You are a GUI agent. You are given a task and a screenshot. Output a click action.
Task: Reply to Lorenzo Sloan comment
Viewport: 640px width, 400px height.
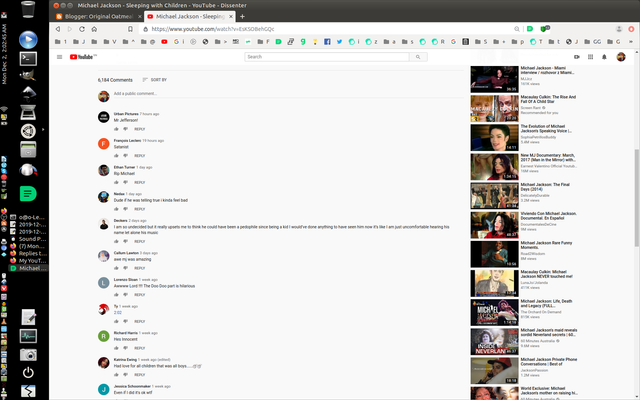(140, 295)
